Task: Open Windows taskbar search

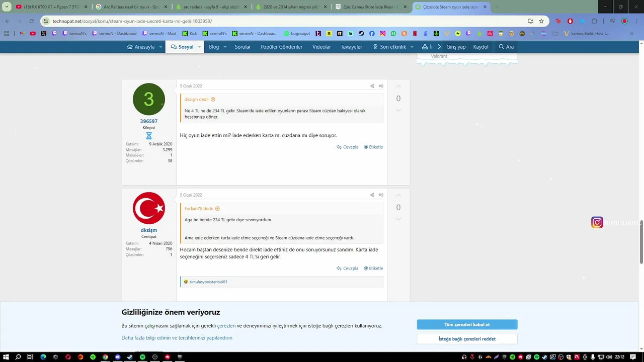Action: [18, 357]
